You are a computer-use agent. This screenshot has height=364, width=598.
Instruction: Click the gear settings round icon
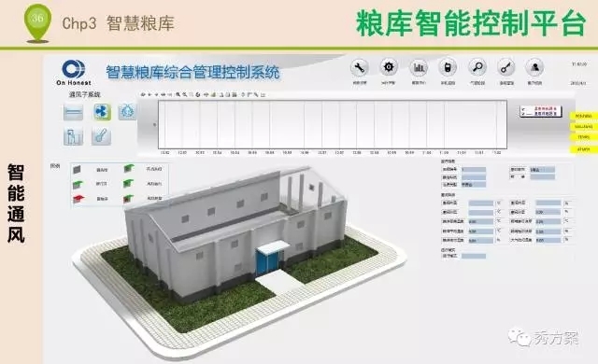[389, 67]
